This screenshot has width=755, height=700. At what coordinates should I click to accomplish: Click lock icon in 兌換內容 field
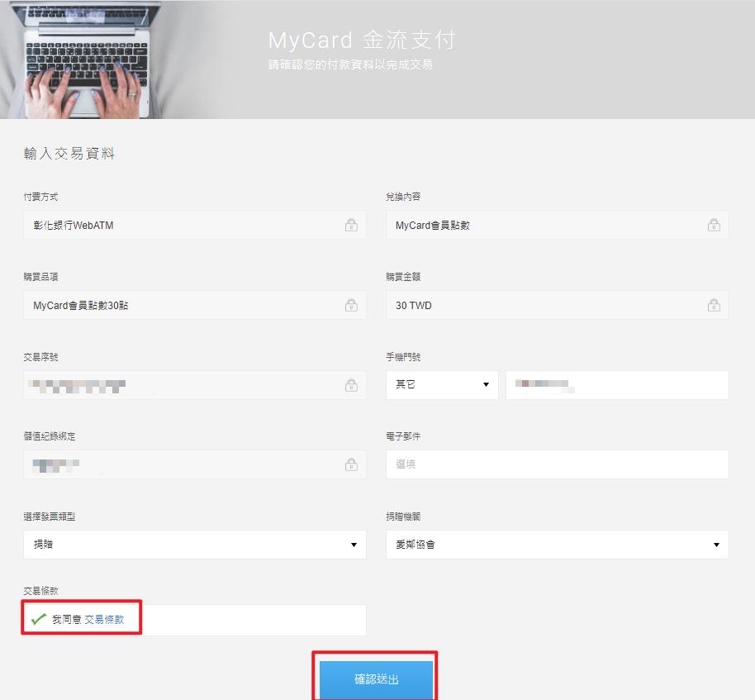click(x=714, y=225)
